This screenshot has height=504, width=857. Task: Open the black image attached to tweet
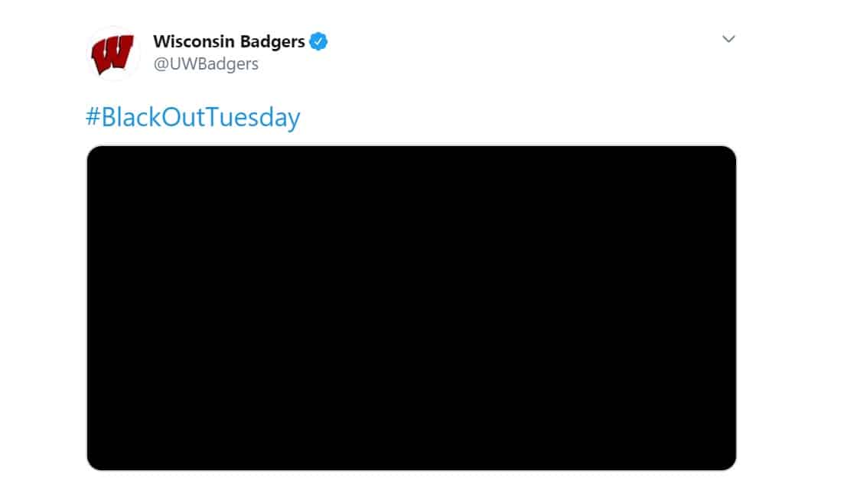point(412,307)
